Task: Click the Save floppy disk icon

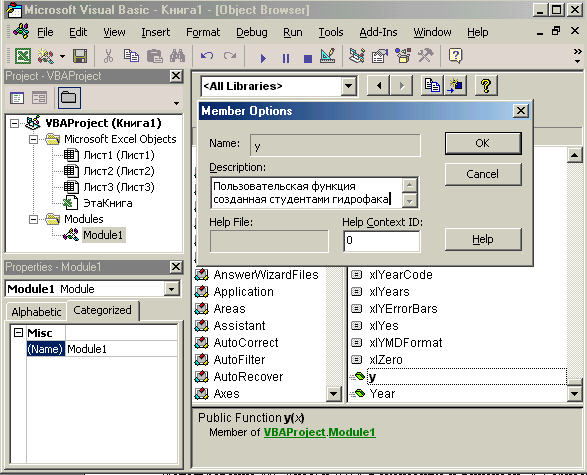Action: (80, 57)
